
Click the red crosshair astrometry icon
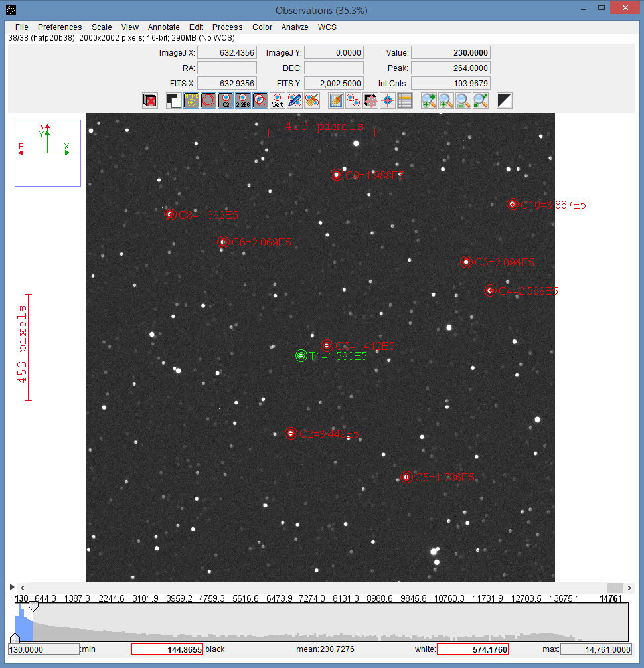[388, 100]
